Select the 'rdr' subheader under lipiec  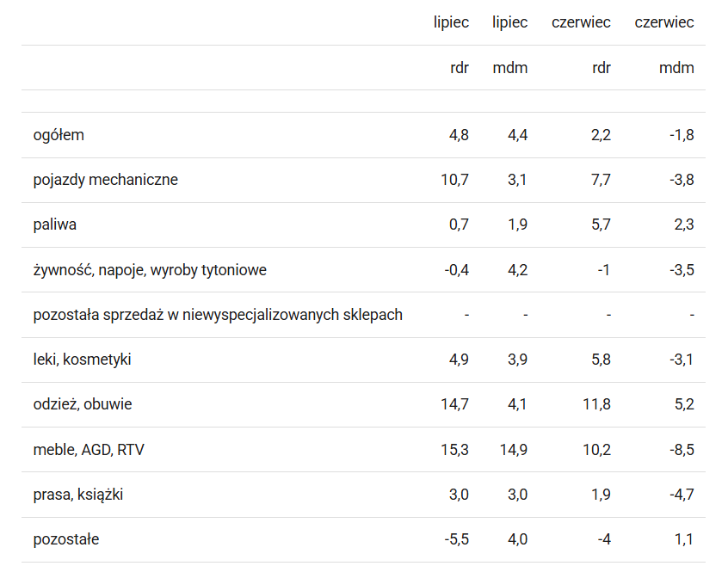[x=460, y=68]
